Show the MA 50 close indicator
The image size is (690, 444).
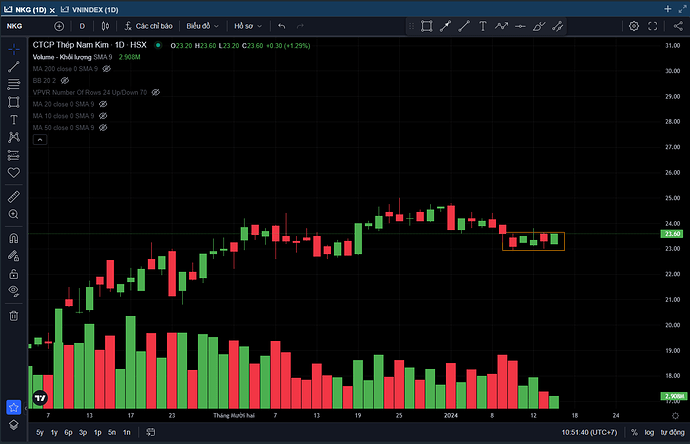[103, 128]
